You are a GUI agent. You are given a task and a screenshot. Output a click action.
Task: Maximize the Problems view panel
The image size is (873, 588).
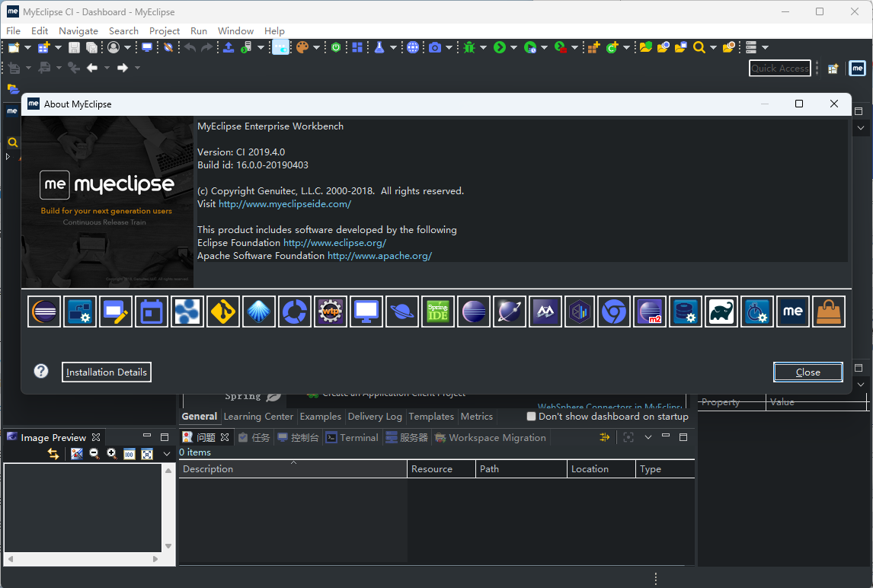point(683,438)
